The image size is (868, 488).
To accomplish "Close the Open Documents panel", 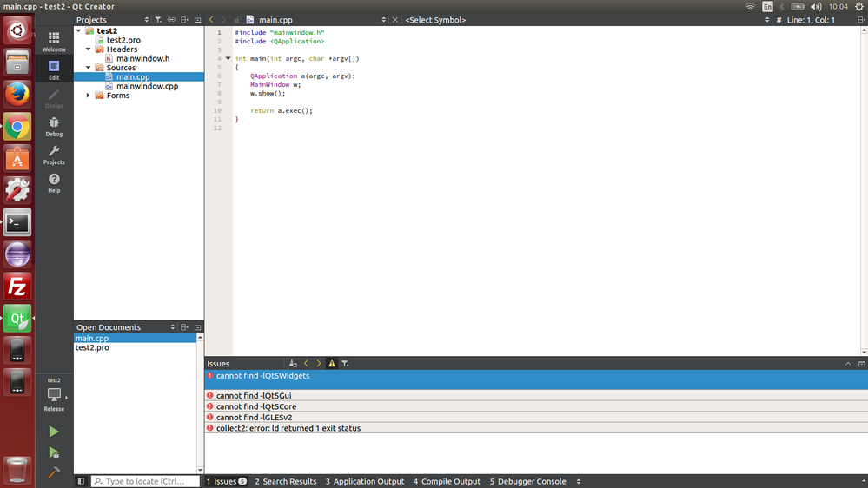I will coord(197,327).
